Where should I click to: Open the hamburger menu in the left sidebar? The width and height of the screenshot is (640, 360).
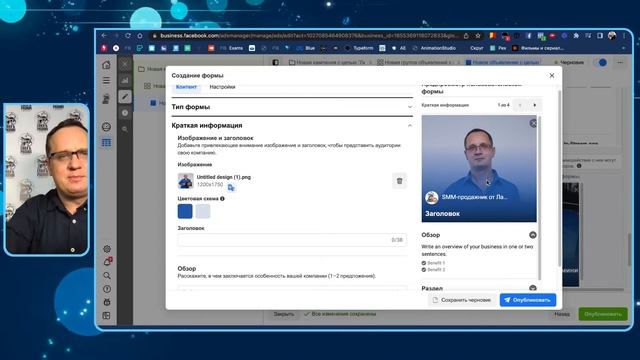pyautogui.click(x=106, y=80)
